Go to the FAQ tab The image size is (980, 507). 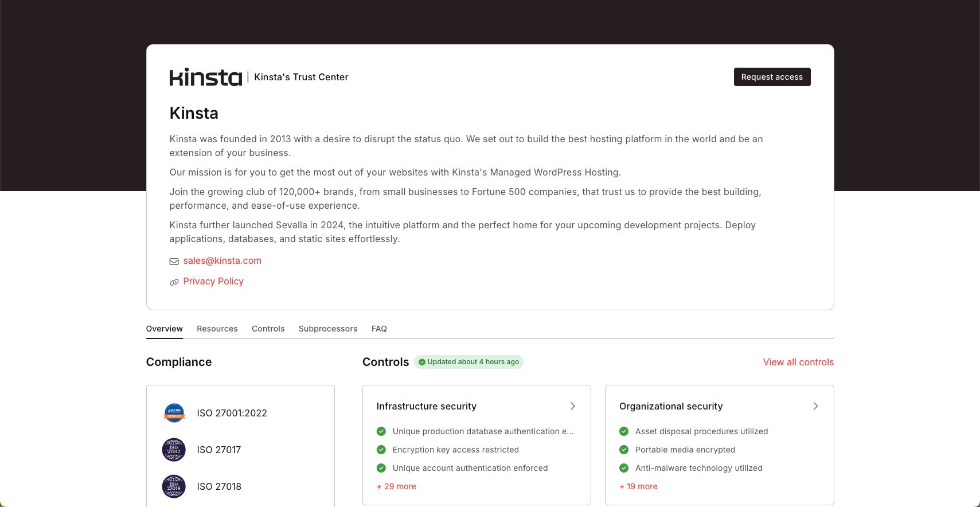point(379,329)
